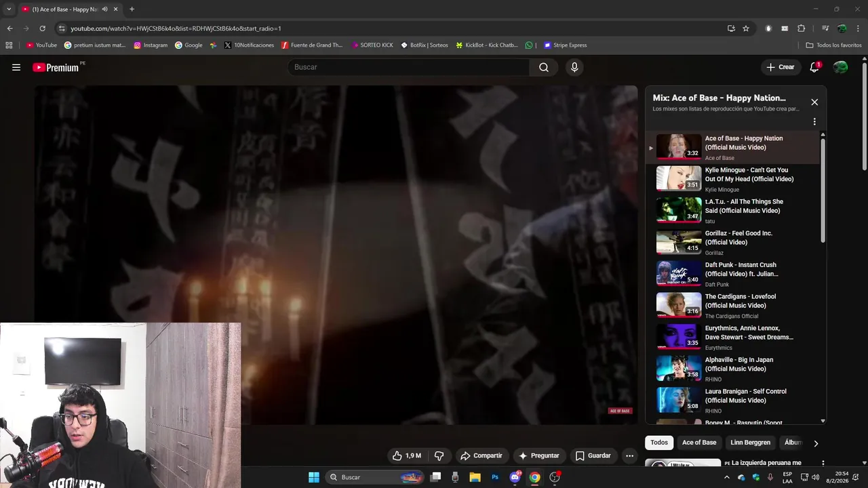
Task: Click the address bar URL
Action: click(176, 28)
